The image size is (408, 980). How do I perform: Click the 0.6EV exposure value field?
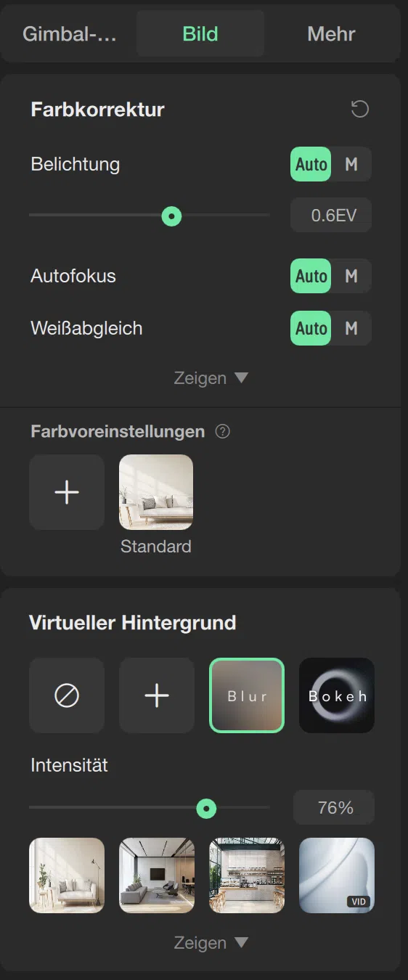(331, 215)
